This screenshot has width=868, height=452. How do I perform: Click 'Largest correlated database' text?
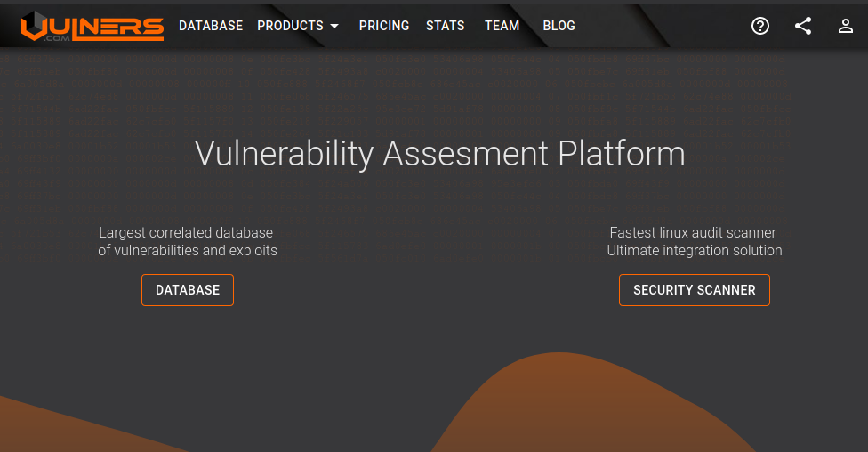click(186, 232)
